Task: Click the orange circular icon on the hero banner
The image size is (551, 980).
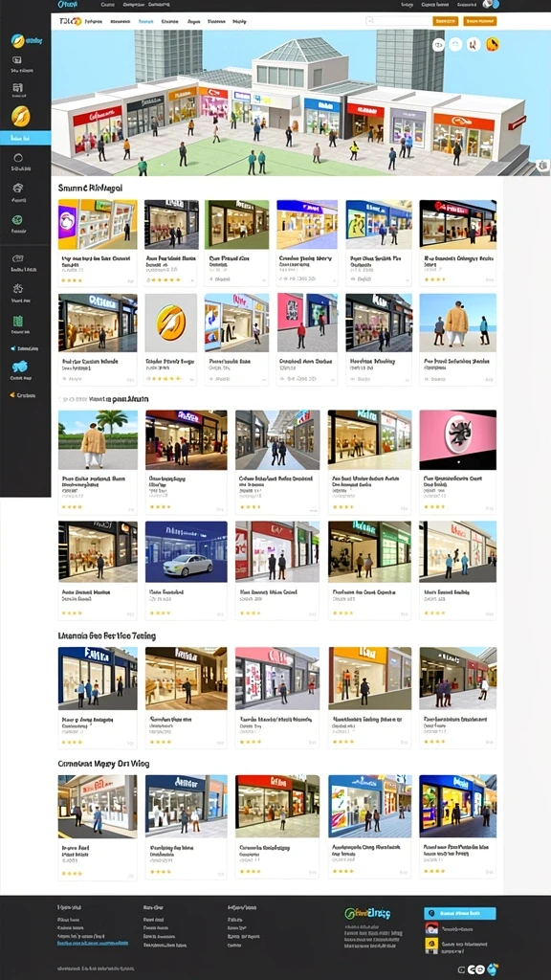Action: (493, 44)
